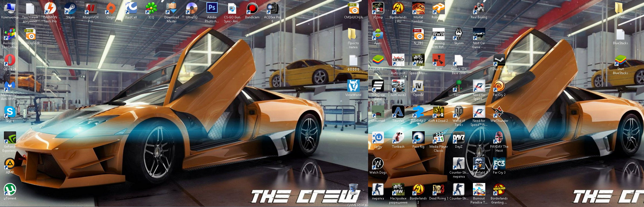Launch the Far Cry 2 shortcut

[x=499, y=86]
